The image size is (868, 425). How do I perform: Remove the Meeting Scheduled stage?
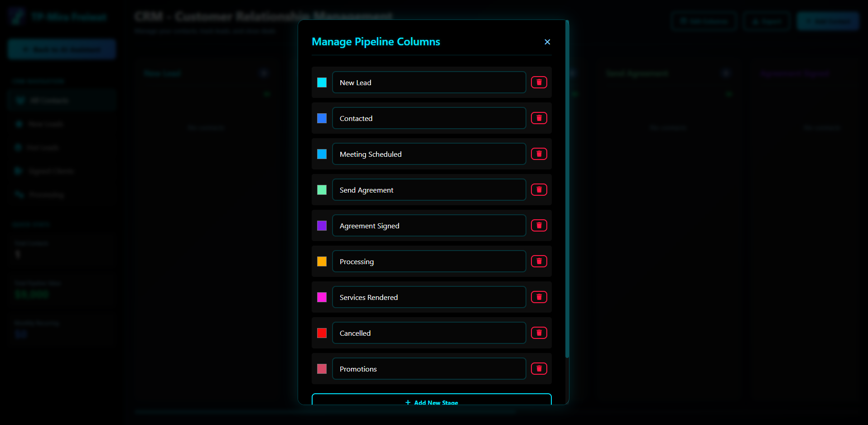click(539, 154)
